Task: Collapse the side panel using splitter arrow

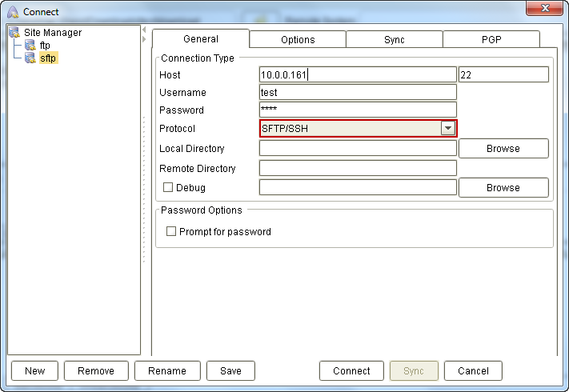Action: point(144,39)
